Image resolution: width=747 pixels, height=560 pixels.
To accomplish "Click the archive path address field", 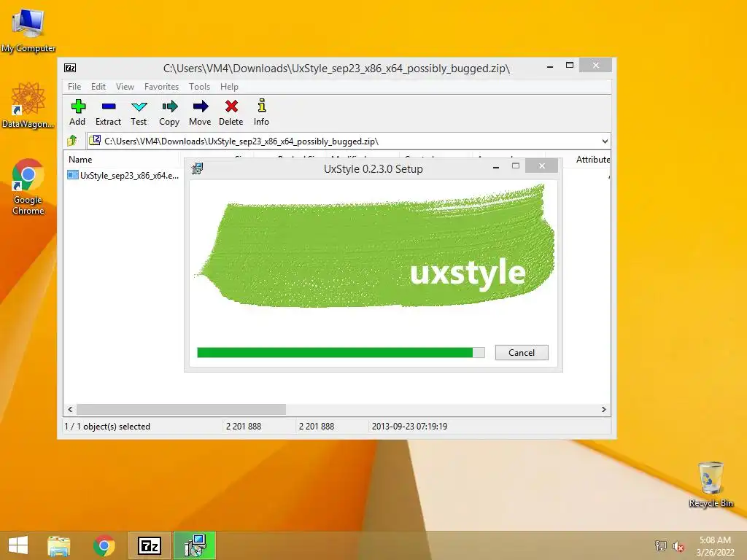I will click(x=343, y=141).
